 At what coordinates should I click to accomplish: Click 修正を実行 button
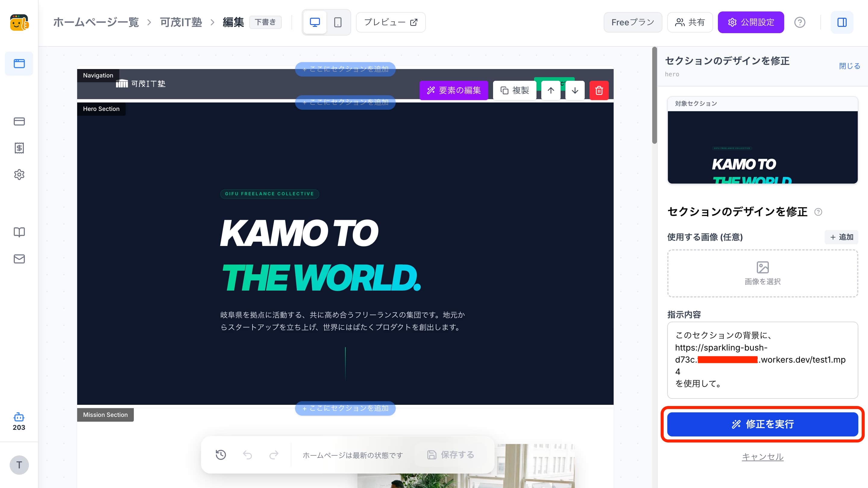(763, 424)
